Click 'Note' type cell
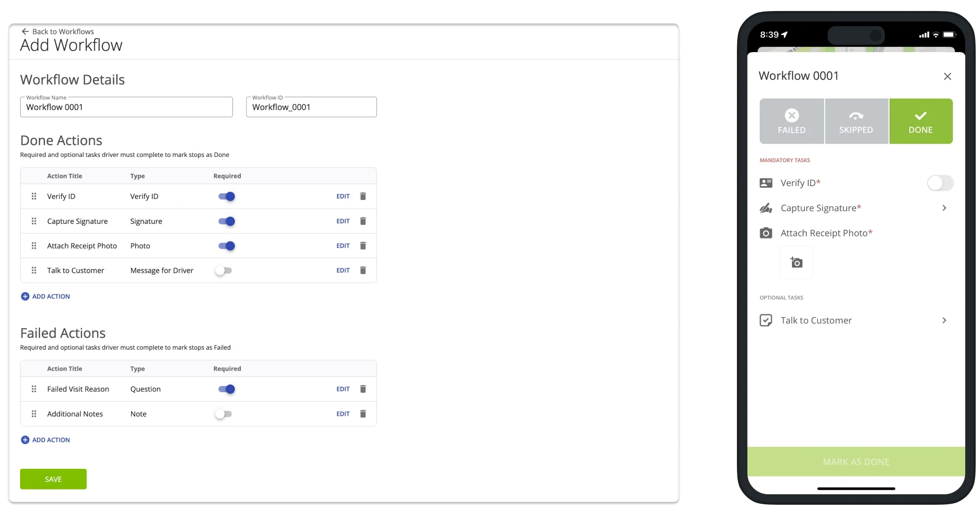Viewport: 980px width, 510px height. pyautogui.click(x=138, y=414)
